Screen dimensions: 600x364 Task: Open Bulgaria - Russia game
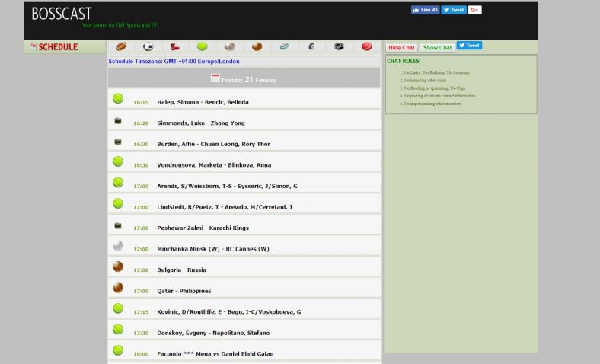181,270
